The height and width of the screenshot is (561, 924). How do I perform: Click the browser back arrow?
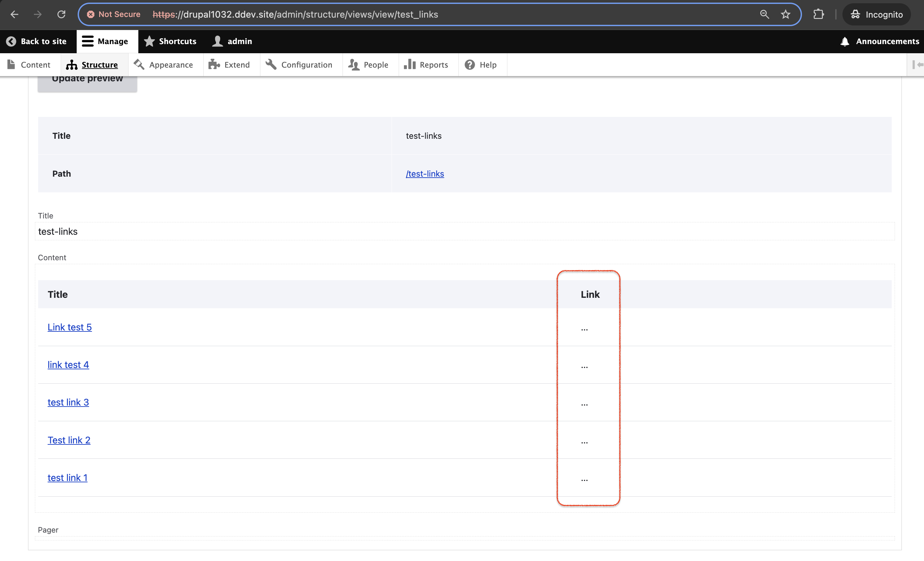(14, 14)
